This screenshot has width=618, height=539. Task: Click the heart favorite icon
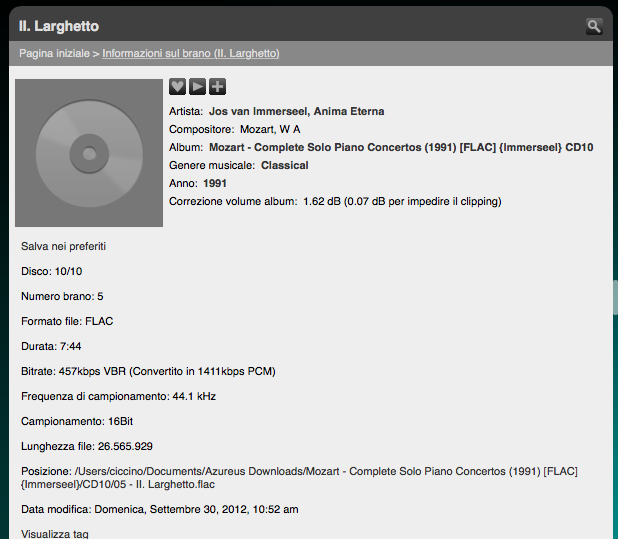177,87
